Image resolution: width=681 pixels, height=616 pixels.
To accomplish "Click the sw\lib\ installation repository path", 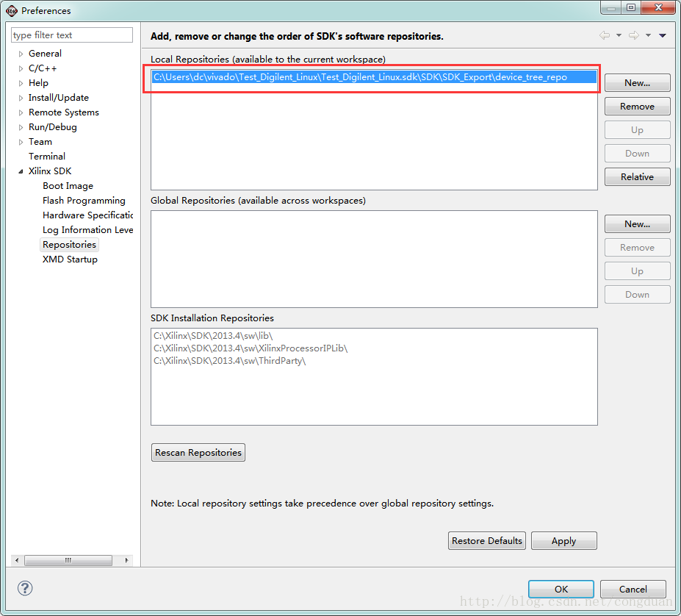I will pyautogui.click(x=213, y=336).
